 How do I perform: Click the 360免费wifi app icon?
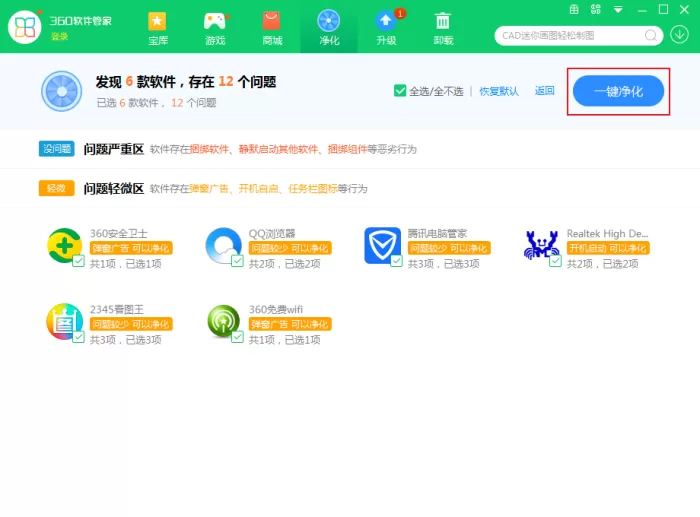point(224,321)
